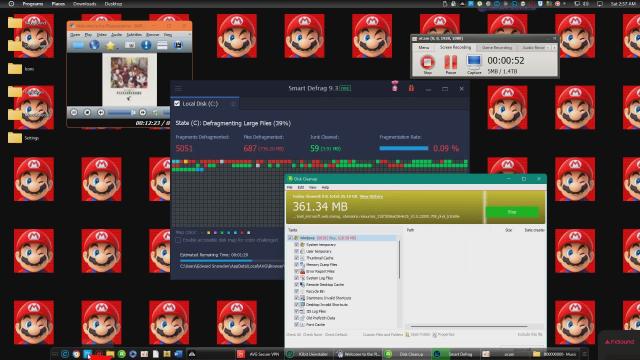The height and width of the screenshot is (360, 640).
Task: Click the forward button in media player controls
Action: (142, 112)
